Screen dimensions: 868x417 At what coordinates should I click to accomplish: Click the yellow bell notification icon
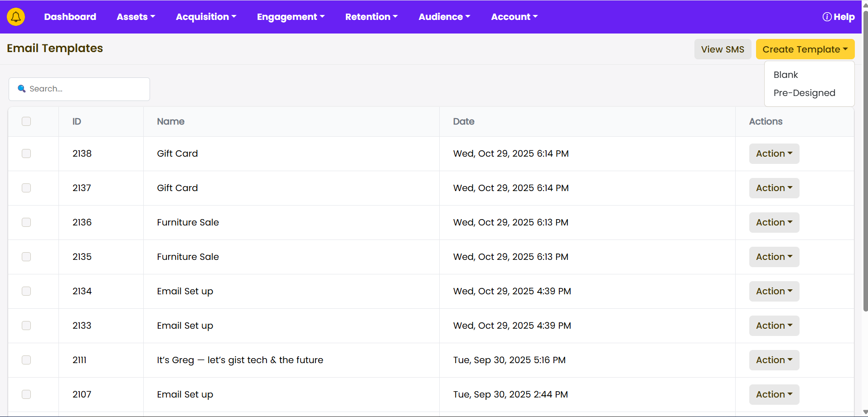[x=16, y=17]
